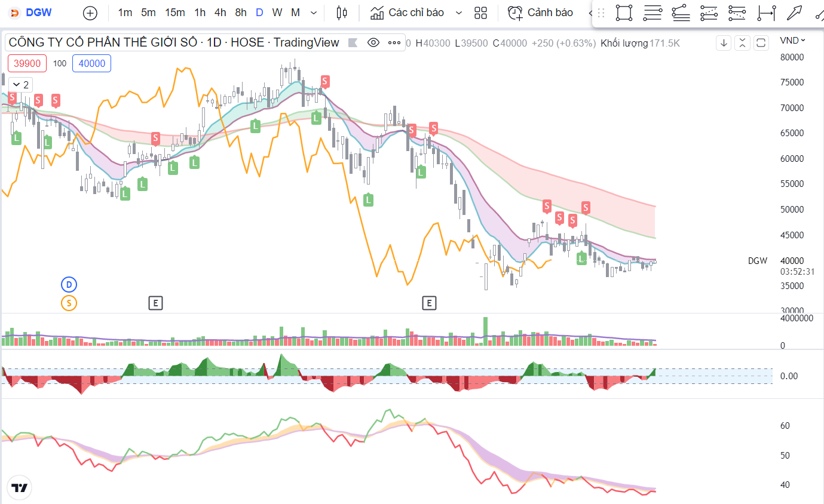Select the trend-based Fib extension tool
This screenshot has height=504, width=824.
[x=681, y=13]
